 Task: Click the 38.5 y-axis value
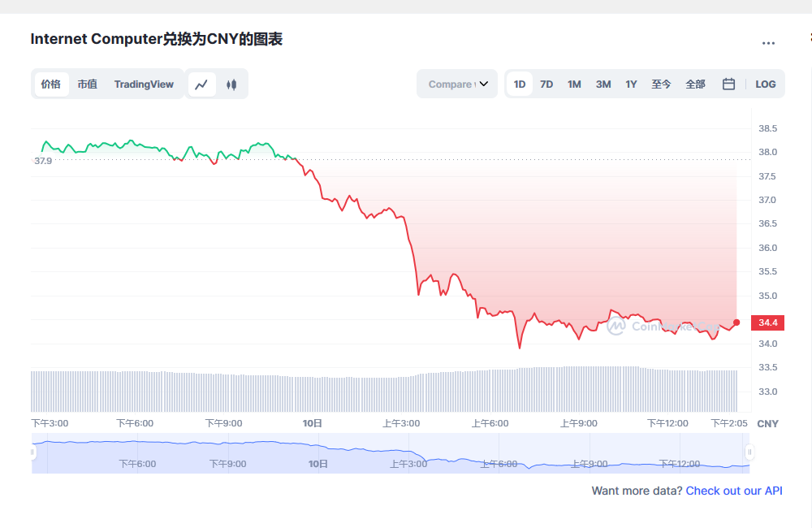(x=767, y=128)
